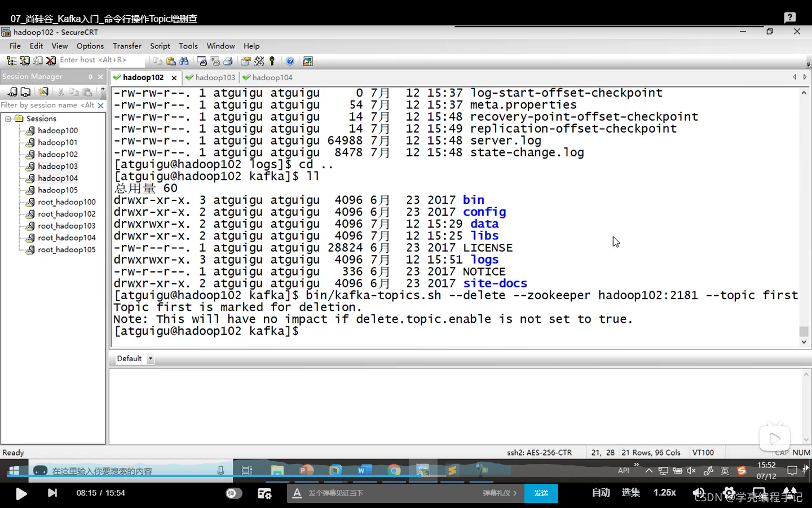Open the 1.25x playback speed menu
This screenshot has height=508, width=812.
(x=664, y=493)
